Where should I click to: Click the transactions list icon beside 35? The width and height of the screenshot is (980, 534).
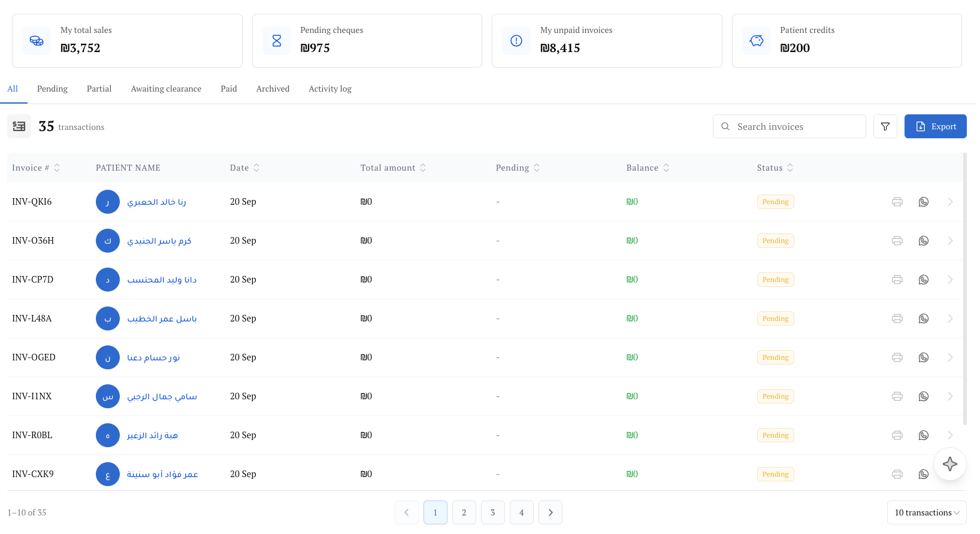pos(19,126)
